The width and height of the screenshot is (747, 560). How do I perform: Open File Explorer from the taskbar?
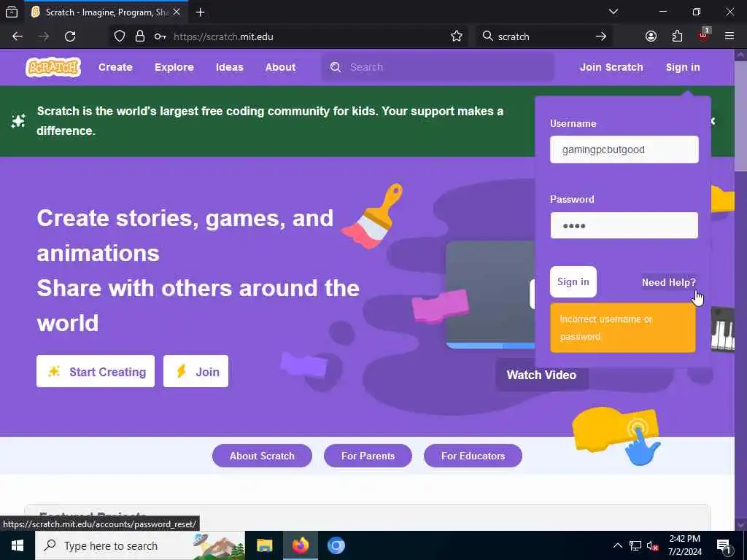coord(264,545)
